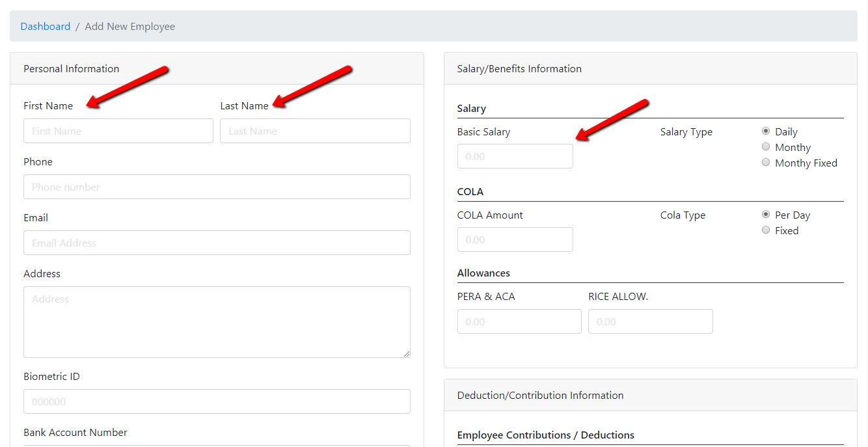Click the Salary/Benefits Information panel header
The width and height of the screenshot is (868, 447).
(x=651, y=68)
